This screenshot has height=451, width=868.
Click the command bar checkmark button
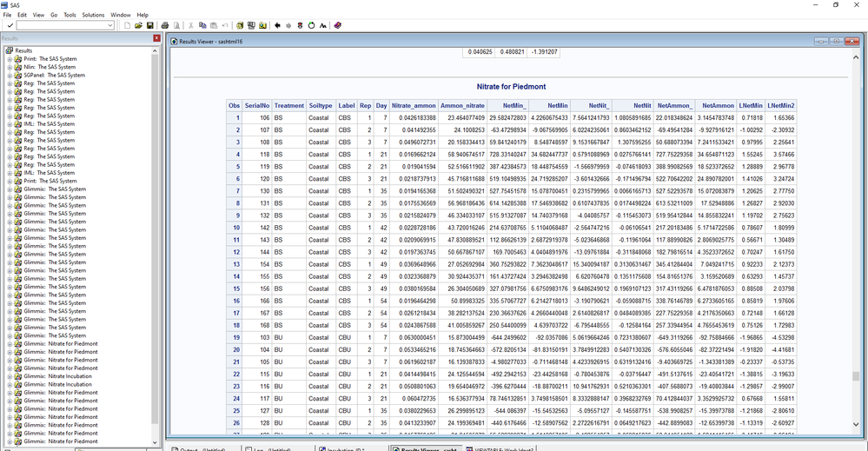click(x=10, y=26)
